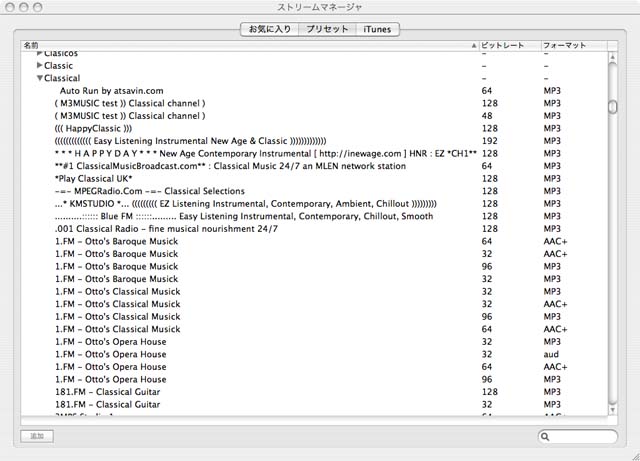Select M3MUSIC test Classical channel at 128 bitrate
This screenshot has width=640, height=461.
point(314,103)
